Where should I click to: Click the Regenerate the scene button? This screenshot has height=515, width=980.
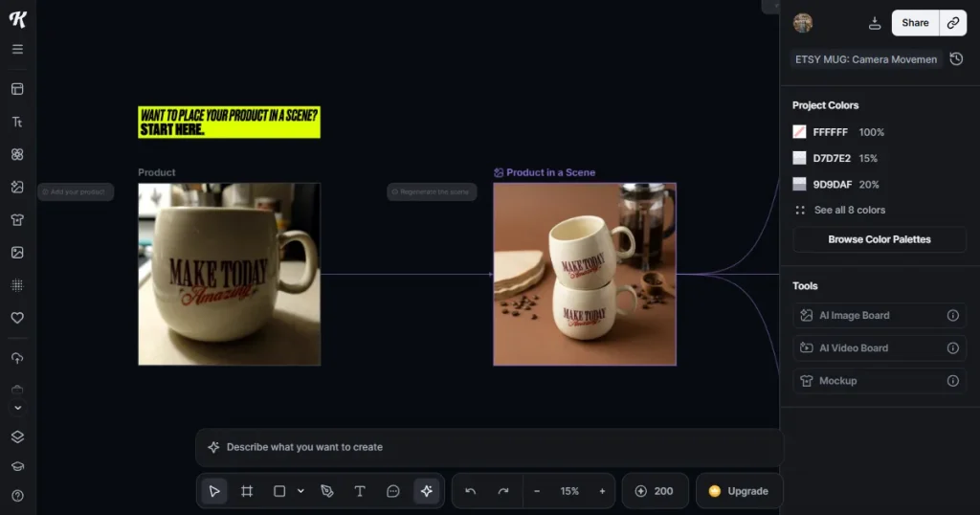pyautogui.click(x=432, y=191)
